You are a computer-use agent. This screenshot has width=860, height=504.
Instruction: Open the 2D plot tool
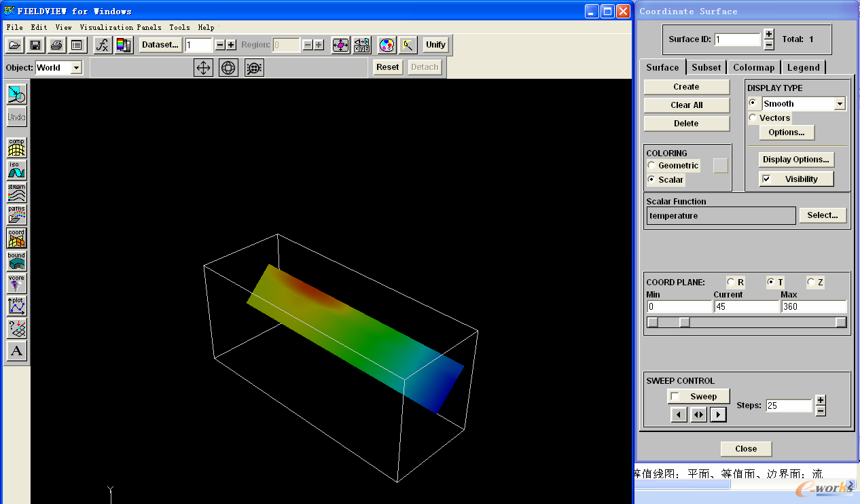click(16, 306)
